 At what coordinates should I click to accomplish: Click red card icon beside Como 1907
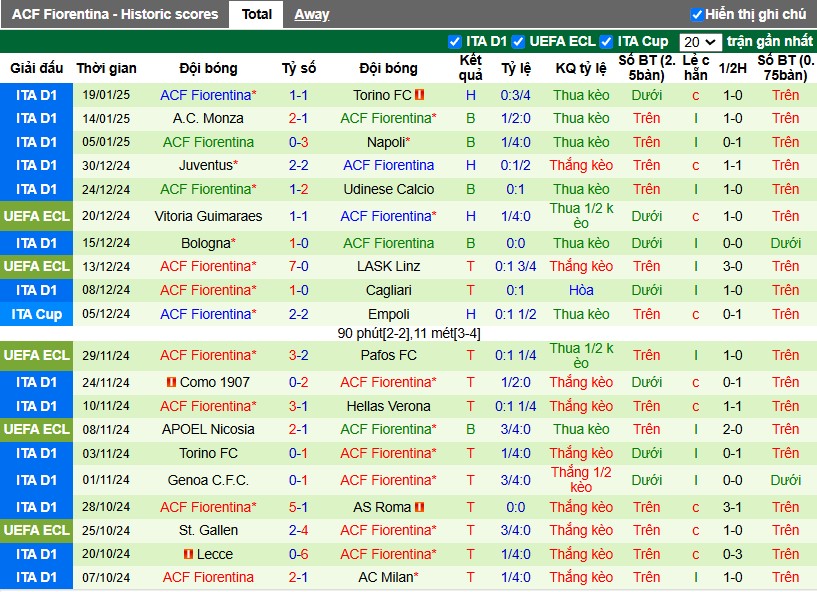(171, 382)
